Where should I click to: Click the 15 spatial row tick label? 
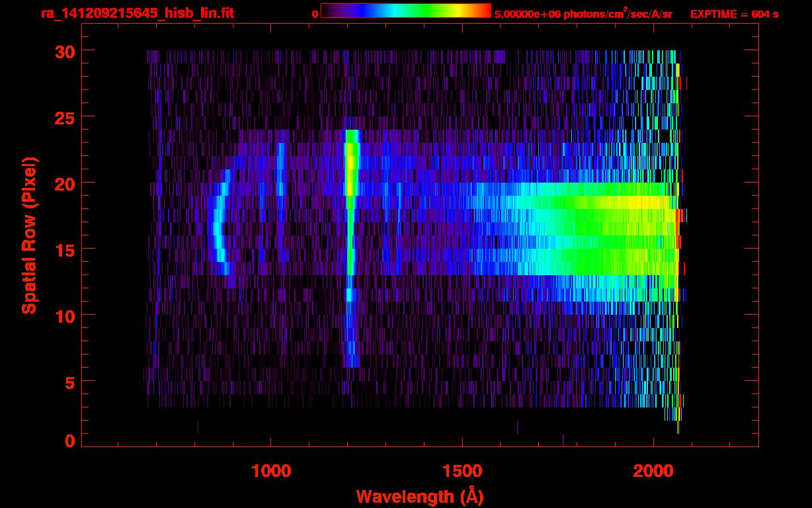click(63, 249)
